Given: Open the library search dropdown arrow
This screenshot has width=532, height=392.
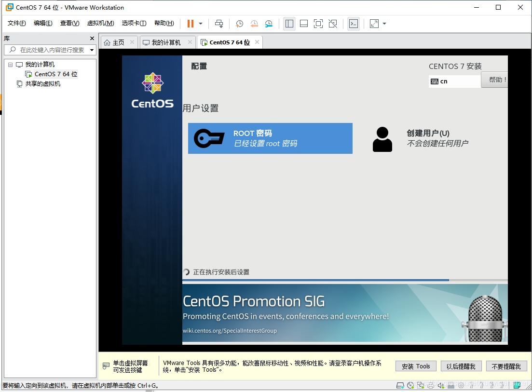Looking at the screenshot, I should tap(92, 50).
